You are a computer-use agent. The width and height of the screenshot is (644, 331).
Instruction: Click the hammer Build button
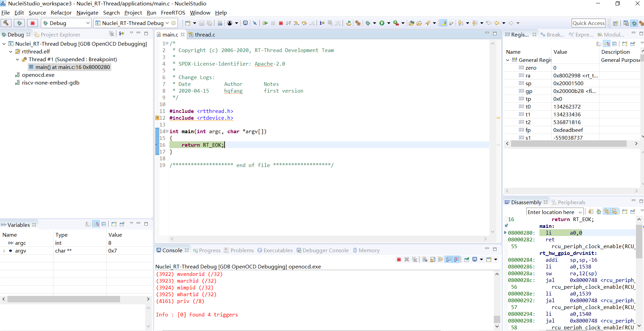[x=6, y=23]
